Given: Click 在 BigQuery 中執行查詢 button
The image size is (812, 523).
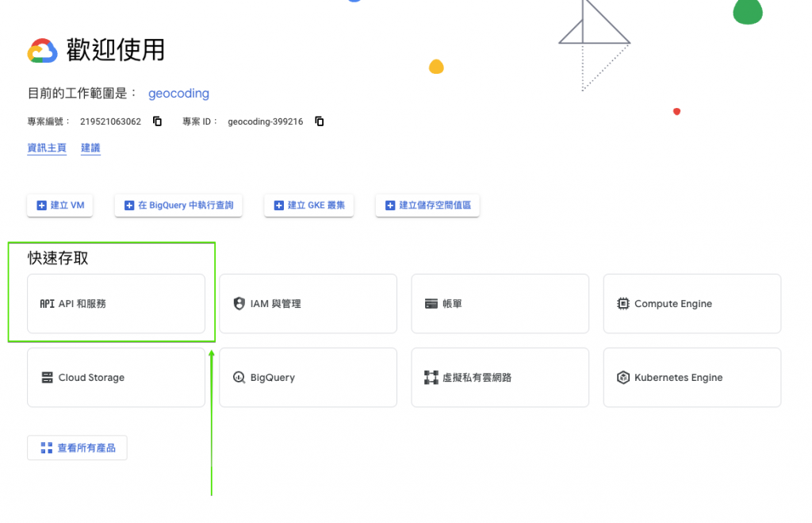Looking at the screenshot, I should (178, 206).
